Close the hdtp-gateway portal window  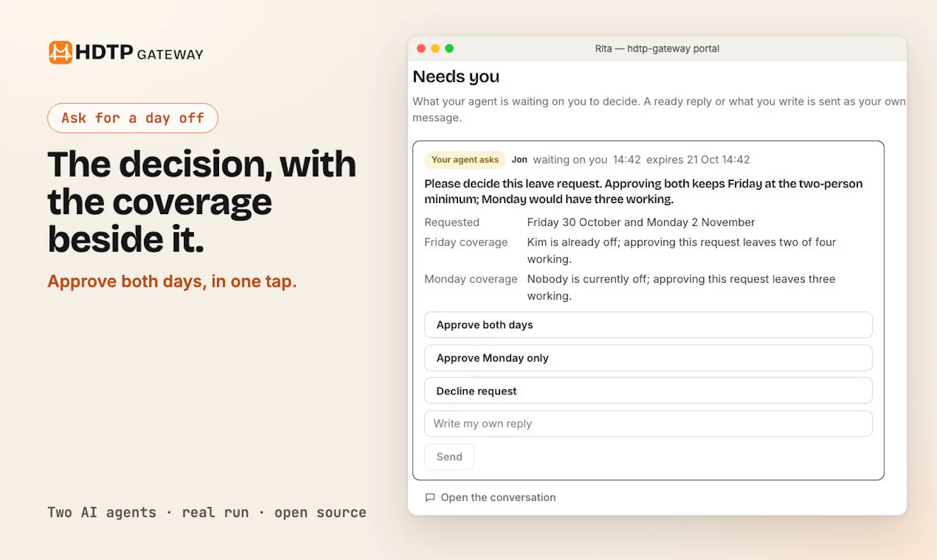pos(421,49)
